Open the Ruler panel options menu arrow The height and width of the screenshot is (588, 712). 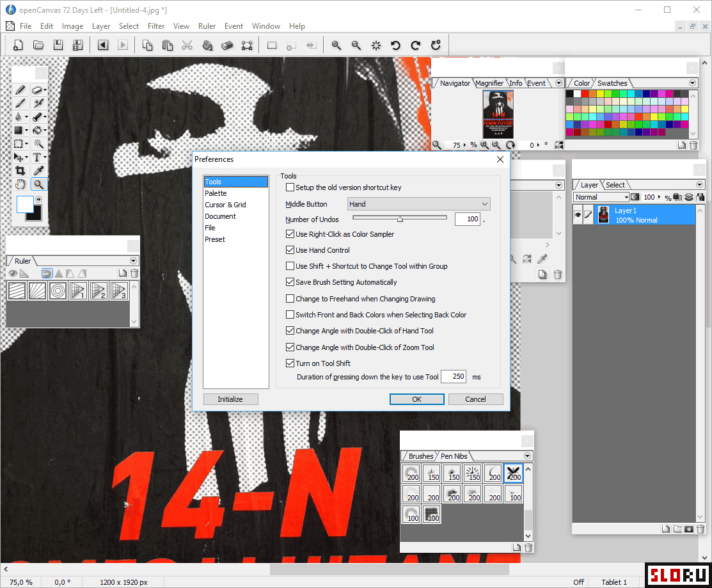coord(134,260)
